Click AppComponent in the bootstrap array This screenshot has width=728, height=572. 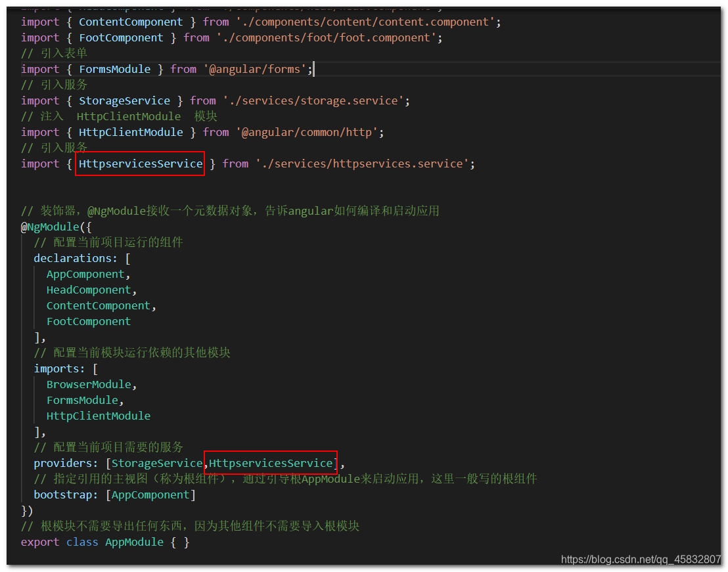[150, 495]
